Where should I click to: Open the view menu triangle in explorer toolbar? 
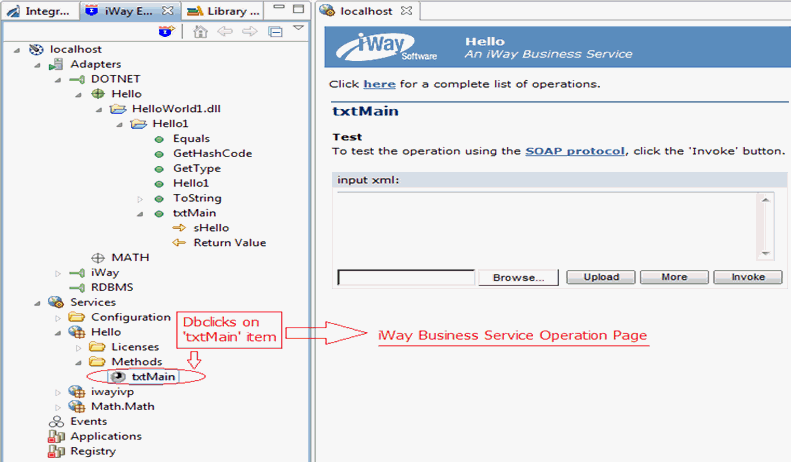click(x=299, y=28)
